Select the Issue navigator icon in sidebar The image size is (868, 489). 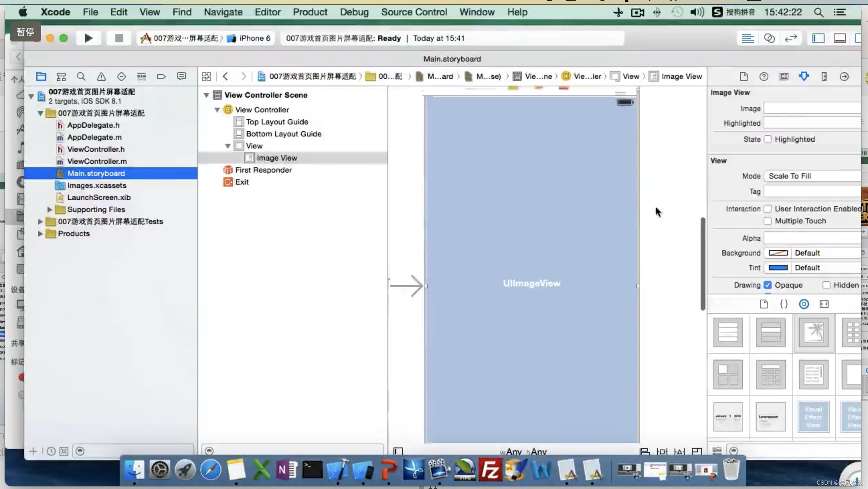[x=101, y=76]
